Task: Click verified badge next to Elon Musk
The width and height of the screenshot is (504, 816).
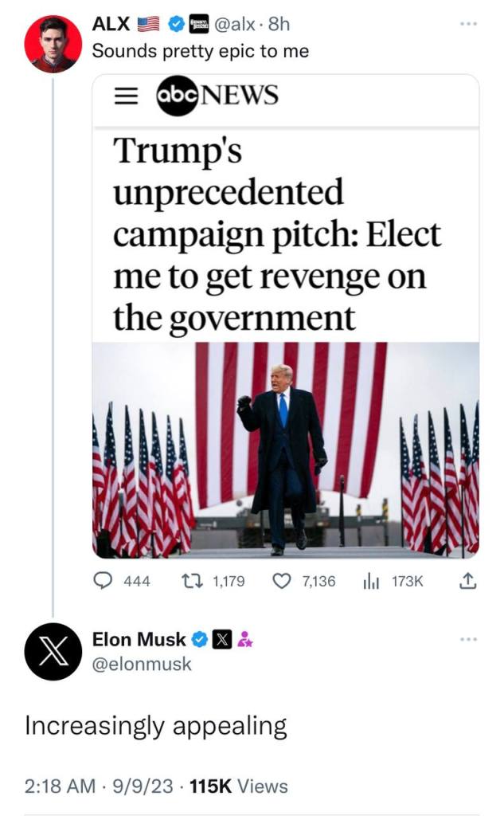Action: (x=200, y=639)
